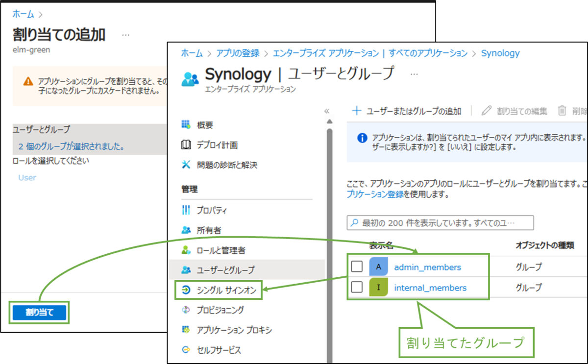
Task: Click the search box showing 最初の 200 件
Action: point(440,223)
